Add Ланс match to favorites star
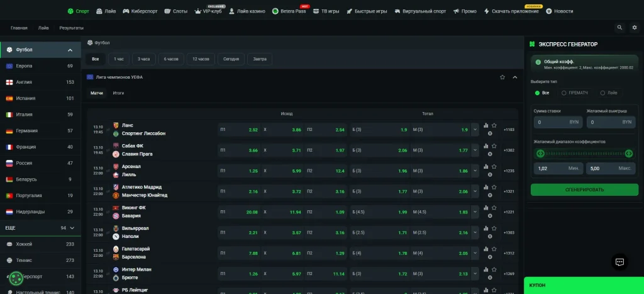Image resolution: width=644 pixels, height=294 pixels. [x=494, y=125]
